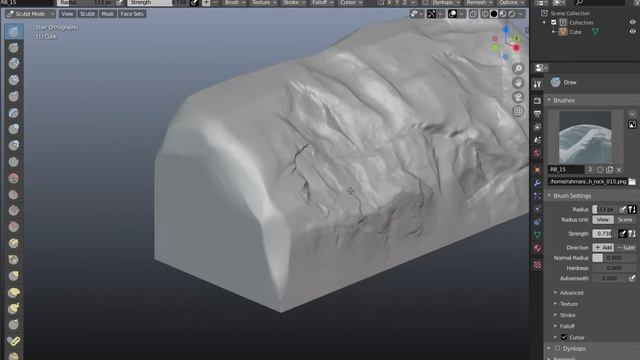Adjust Hardness slider value
Image resolution: width=640 pixels, height=360 pixels.
(x=614, y=268)
